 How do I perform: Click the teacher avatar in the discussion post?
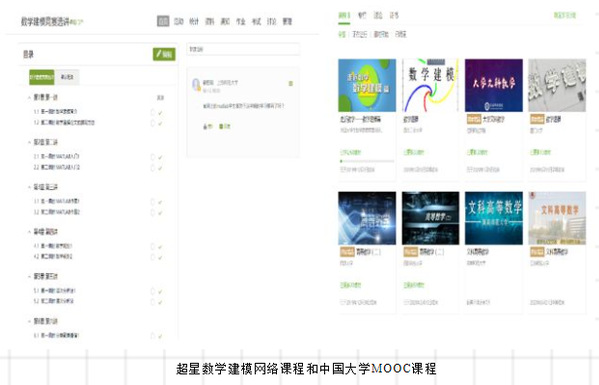pos(196,84)
